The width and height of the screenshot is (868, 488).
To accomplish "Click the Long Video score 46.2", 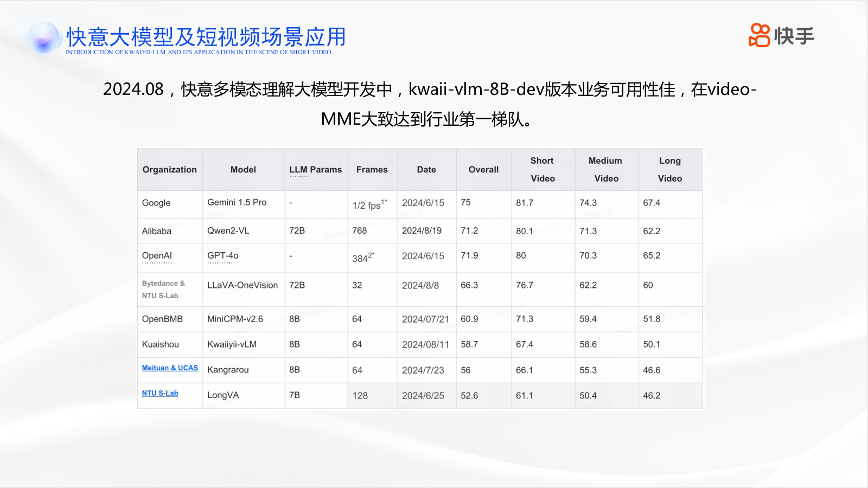I will click(652, 395).
